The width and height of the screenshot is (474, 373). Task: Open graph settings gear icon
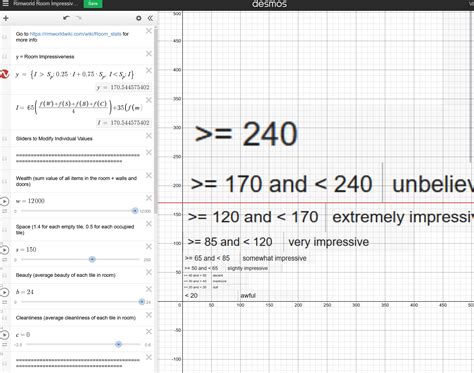click(x=139, y=18)
